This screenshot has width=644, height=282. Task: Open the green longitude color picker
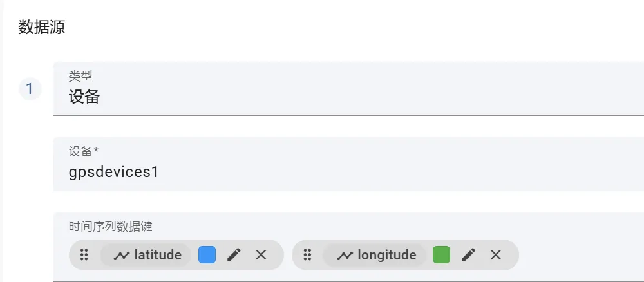click(441, 255)
